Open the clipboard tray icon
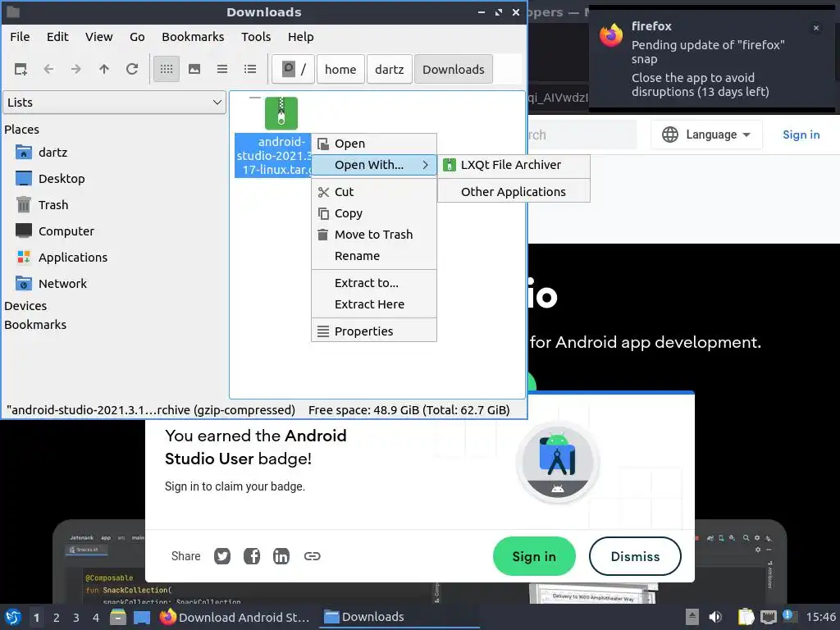This screenshot has width=840, height=630. (x=746, y=617)
